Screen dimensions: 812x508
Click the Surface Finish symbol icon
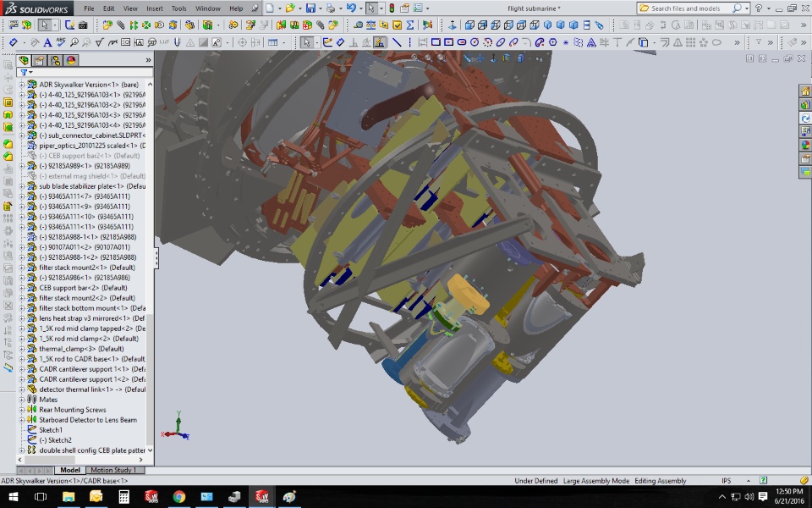tap(100, 42)
